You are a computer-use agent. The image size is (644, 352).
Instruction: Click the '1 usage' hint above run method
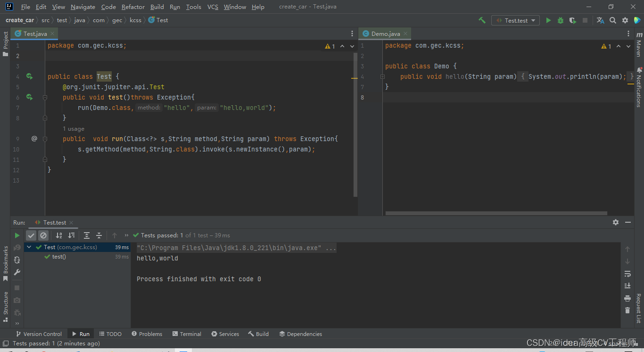[x=74, y=129]
